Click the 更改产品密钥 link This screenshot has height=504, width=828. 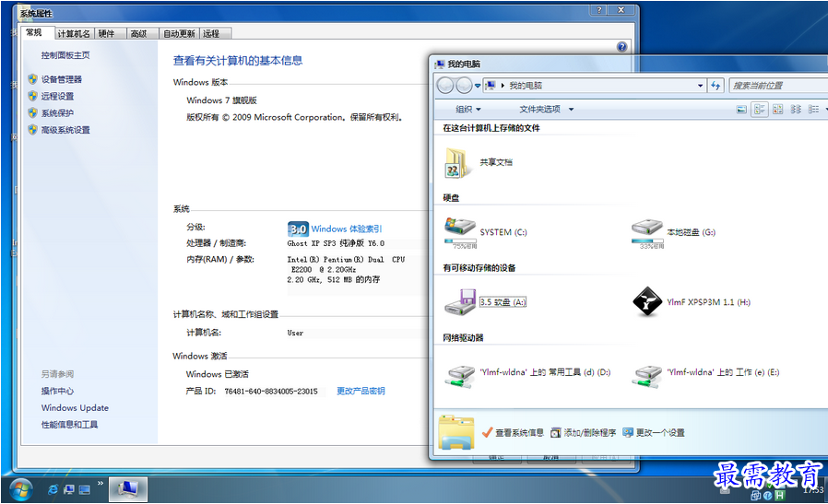coord(361,391)
